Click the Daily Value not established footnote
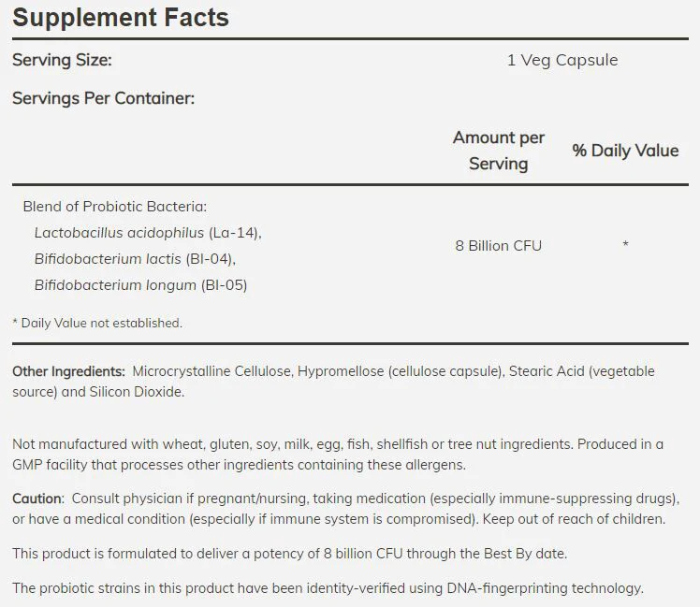The height and width of the screenshot is (607, 700). (x=97, y=323)
